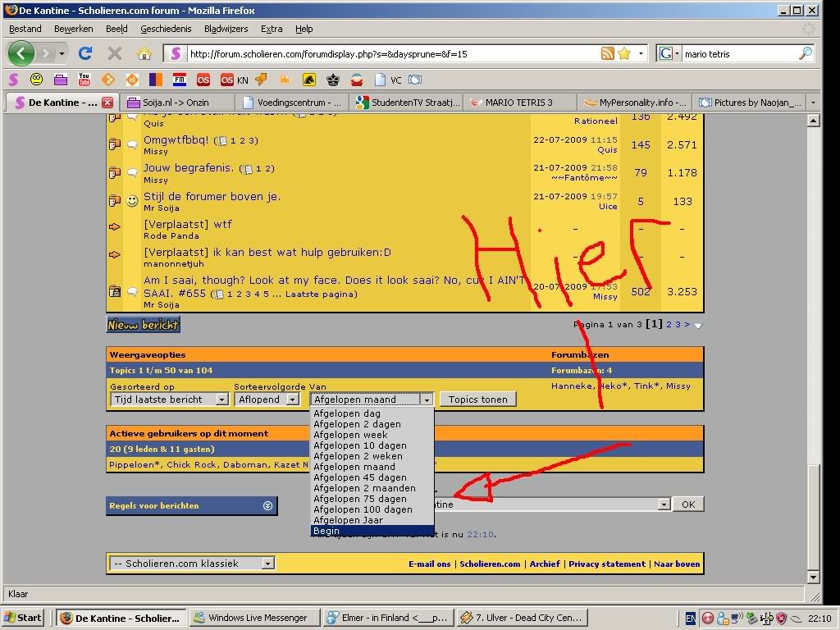Collapse the Regels voor berichten panel
The image size is (840, 630).
point(268,505)
